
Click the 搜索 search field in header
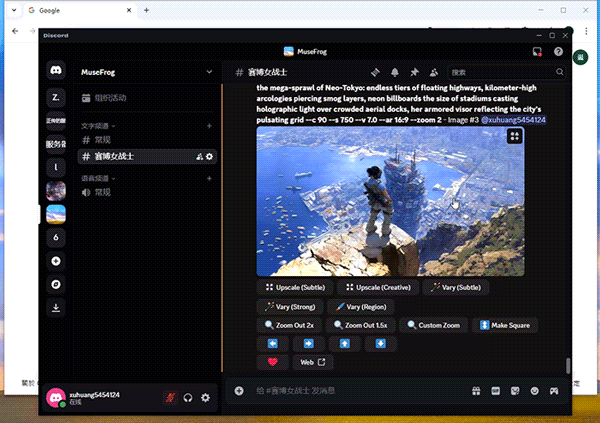(x=505, y=72)
